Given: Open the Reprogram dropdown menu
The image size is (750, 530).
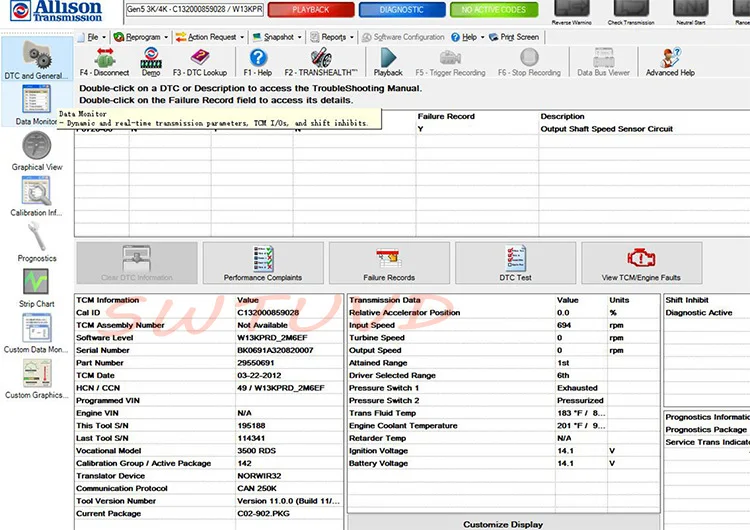Looking at the screenshot, I should pyautogui.click(x=140, y=37).
